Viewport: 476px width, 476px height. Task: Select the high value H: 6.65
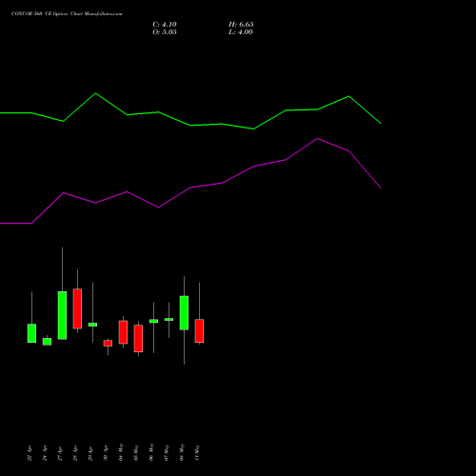point(241,25)
